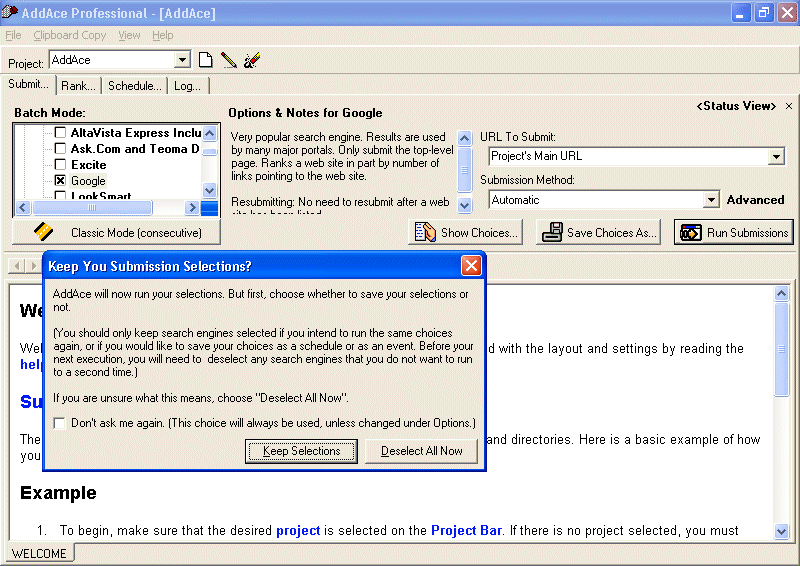The height and width of the screenshot is (566, 800).
Task: Close the Keep You Submission Selections dialog
Action: (x=471, y=265)
